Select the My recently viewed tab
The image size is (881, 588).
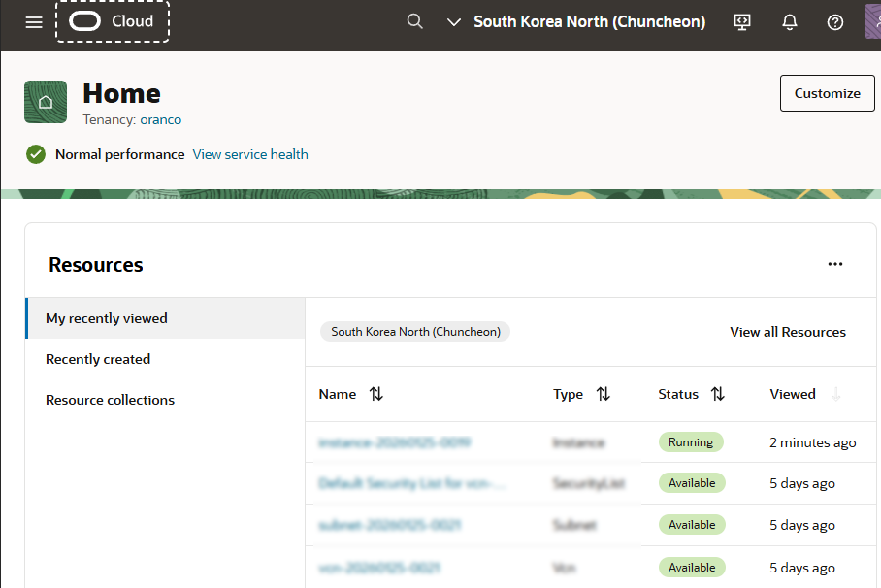107,318
